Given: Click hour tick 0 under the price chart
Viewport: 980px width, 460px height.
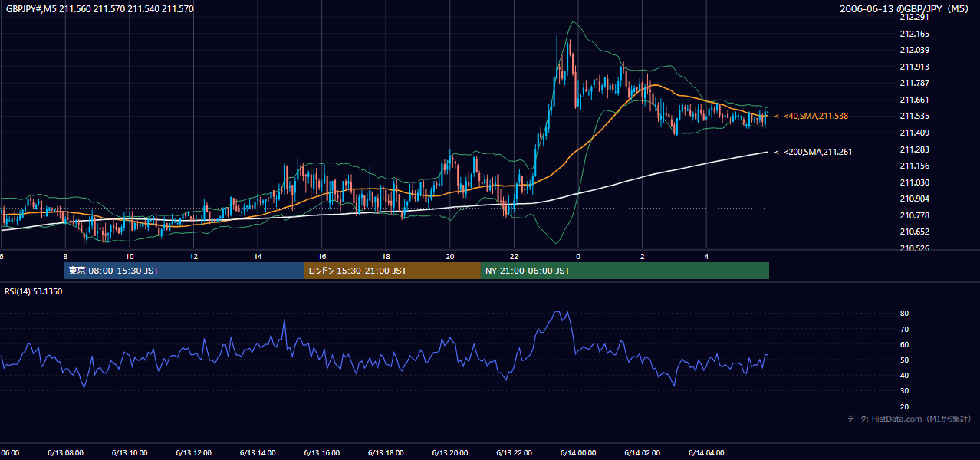Looking at the screenshot, I should point(578,257).
